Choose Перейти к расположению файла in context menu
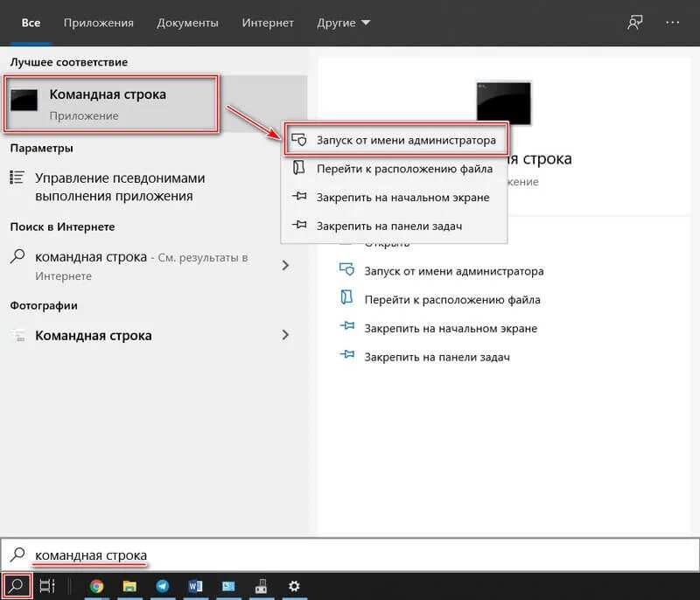Image resolution: width=700 pixels, height=600 pixels. [395, 169]
